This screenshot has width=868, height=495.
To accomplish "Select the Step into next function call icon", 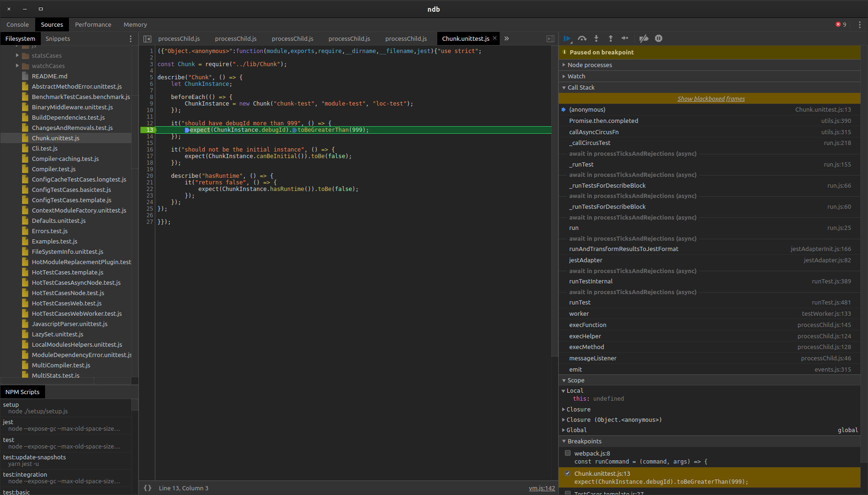I will [596, 38].
